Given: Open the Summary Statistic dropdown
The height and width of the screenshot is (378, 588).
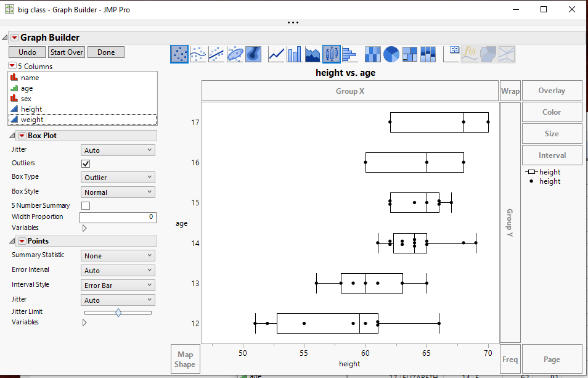Looking at the screenshot, I should click(x=117, y=255).
